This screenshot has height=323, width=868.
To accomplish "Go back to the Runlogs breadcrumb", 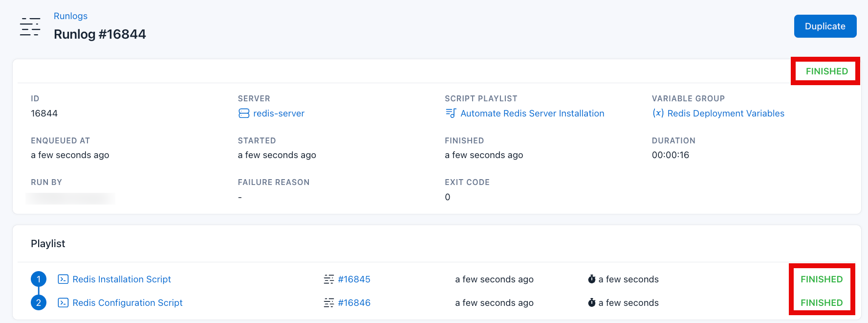I will [x=70, y=16].
